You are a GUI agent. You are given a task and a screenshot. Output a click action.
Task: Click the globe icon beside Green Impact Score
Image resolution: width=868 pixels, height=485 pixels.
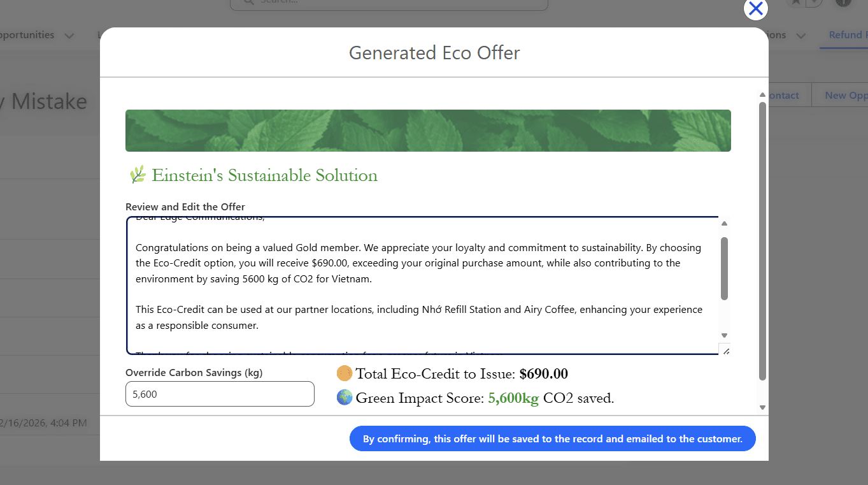coord(345,398)
